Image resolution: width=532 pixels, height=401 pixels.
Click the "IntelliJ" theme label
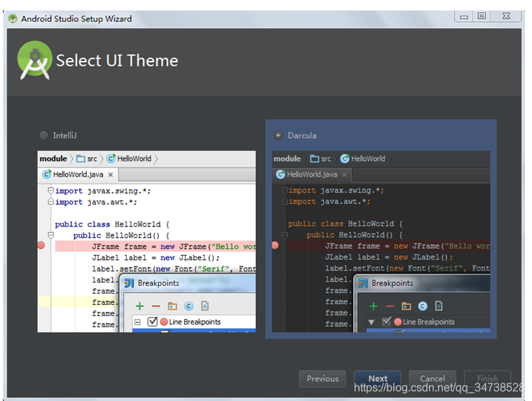(64, 136)
